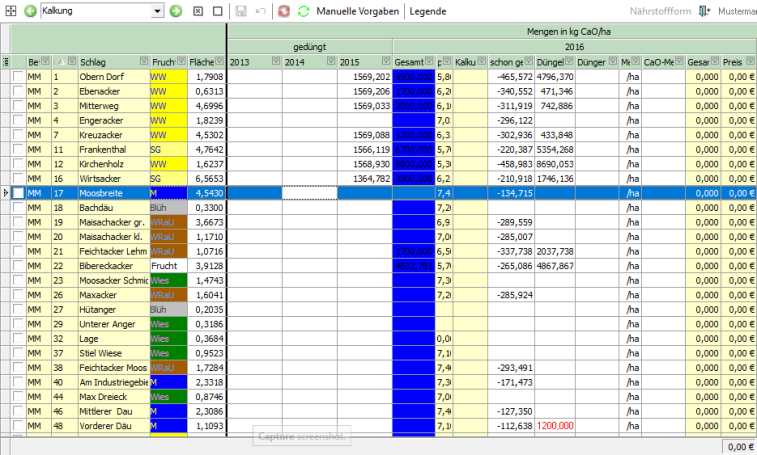The height and width of the screenshot is (455, 757).
Task: Tick the checkbox for Bibereckacker row
Action: click(x=18, y=265)
